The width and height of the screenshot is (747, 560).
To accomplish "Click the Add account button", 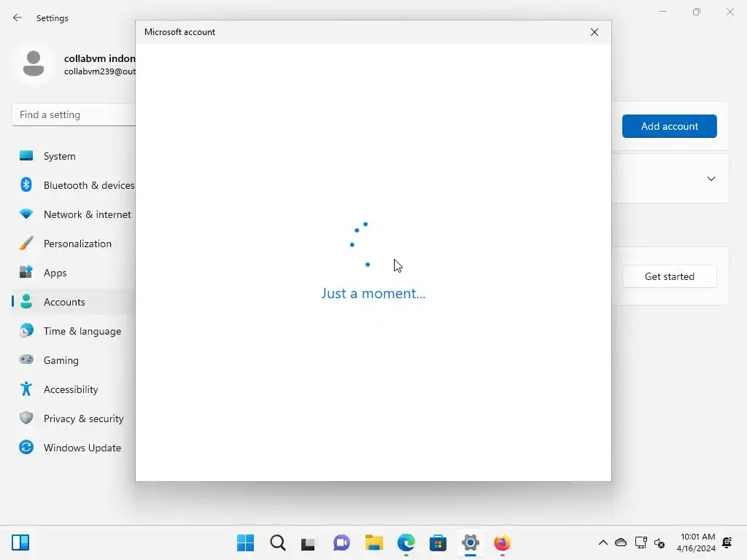I will (670, 126).
